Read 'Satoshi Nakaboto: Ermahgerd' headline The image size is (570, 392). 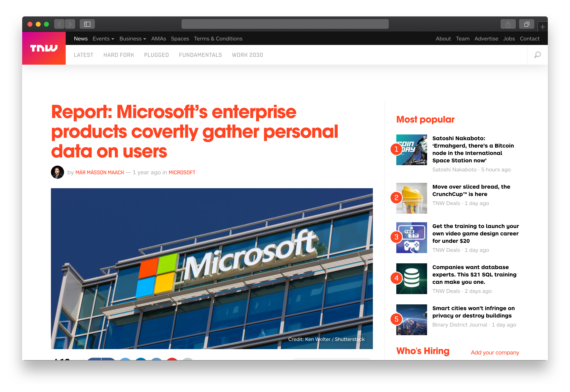pos(473,149)
